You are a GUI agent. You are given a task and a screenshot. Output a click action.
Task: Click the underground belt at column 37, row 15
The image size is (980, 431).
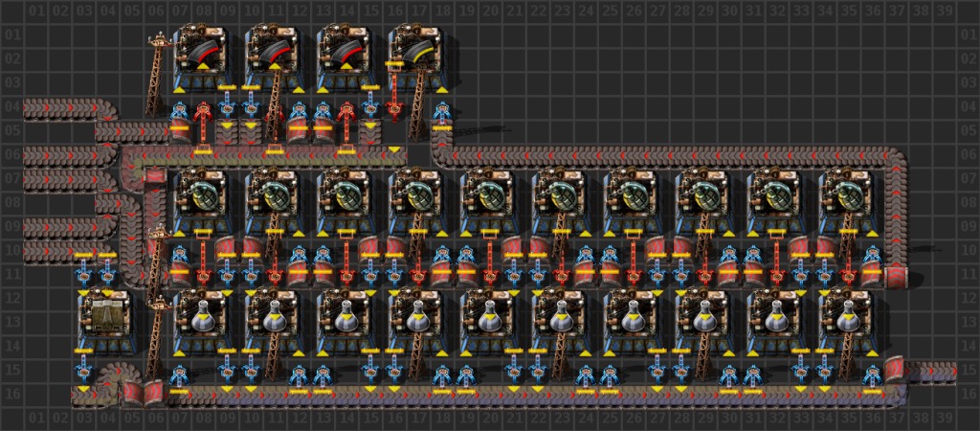pos(897,371)
